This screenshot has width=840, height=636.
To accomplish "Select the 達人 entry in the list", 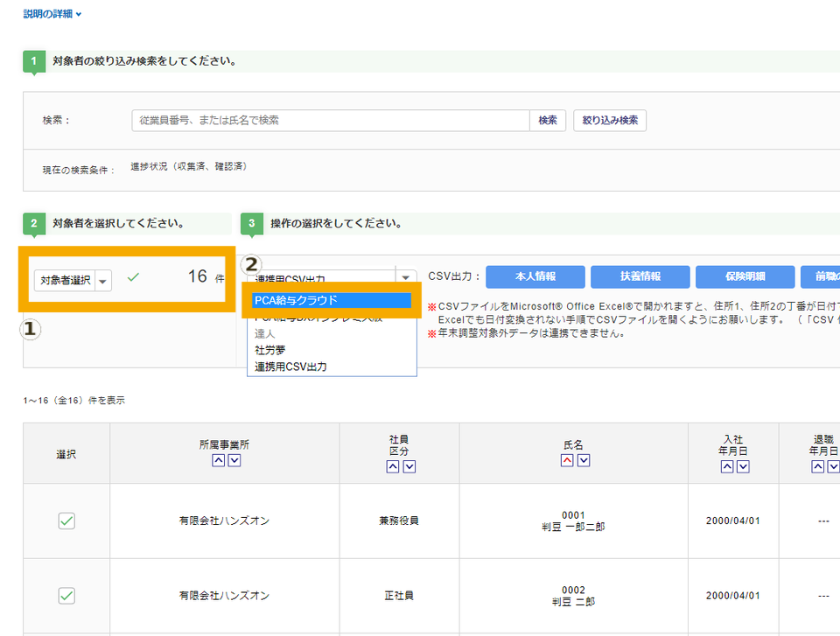I will coord(264,334).
